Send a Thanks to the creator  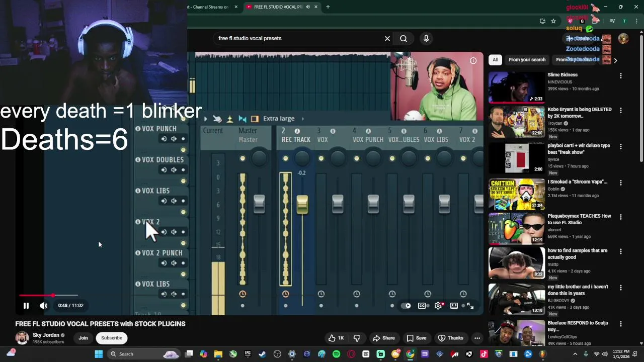(x=450, y=338)
